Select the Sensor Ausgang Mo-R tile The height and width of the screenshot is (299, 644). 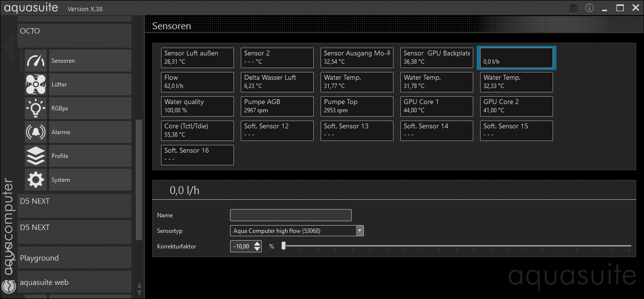(357, 58)
